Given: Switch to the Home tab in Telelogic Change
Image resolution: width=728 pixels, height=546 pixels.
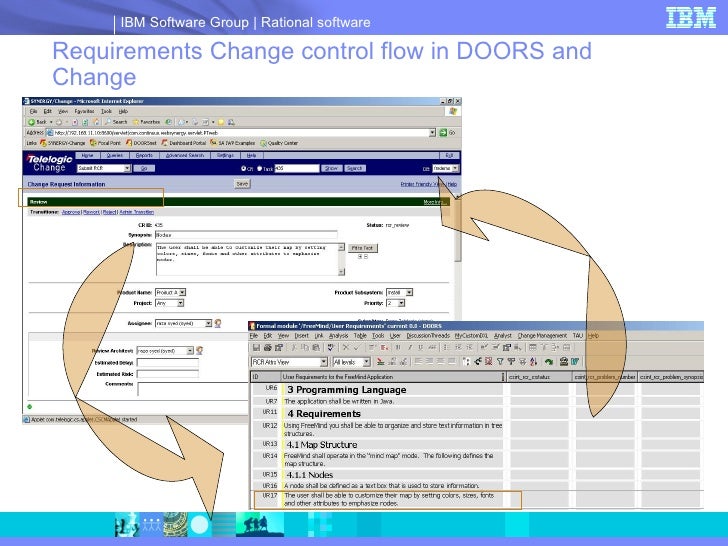Looking at the screenshot, I should 88,156.
